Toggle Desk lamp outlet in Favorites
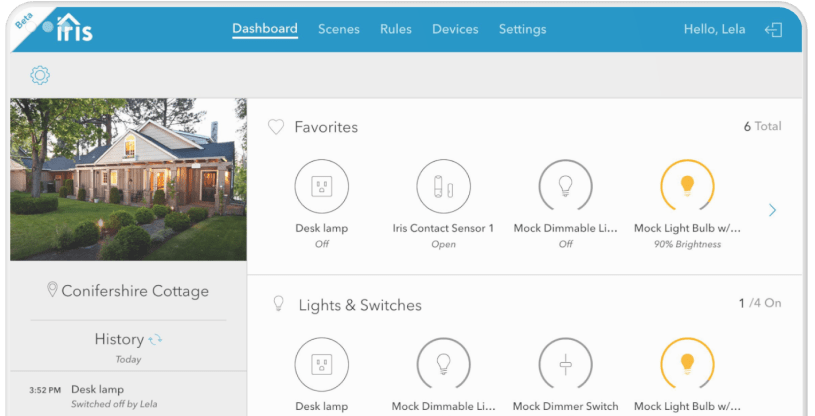The width and height of the screenshot is (815, 416). (321, 186)
